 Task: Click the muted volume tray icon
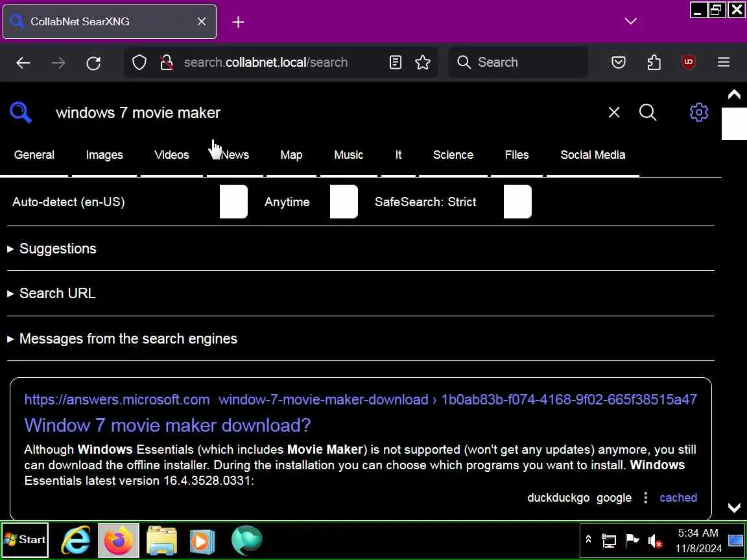click(x=654, y=541)
